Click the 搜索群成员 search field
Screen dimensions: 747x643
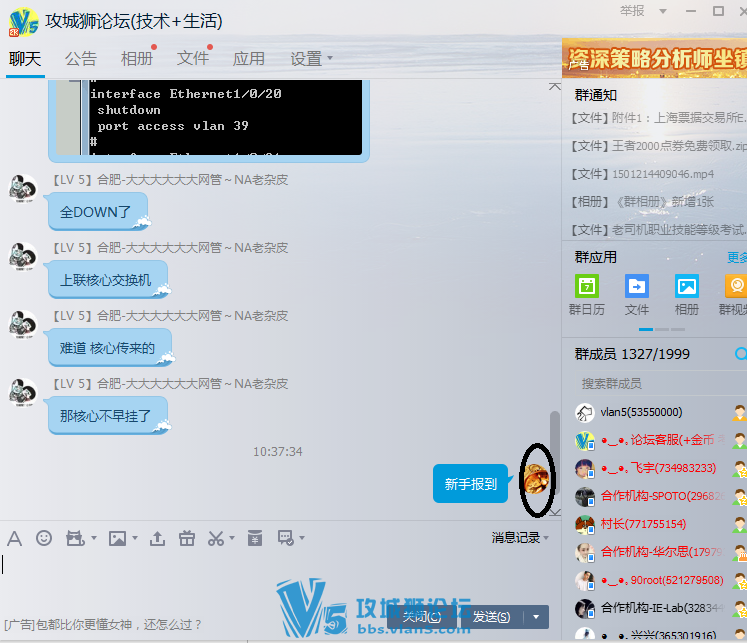click(x=650, y=383)
